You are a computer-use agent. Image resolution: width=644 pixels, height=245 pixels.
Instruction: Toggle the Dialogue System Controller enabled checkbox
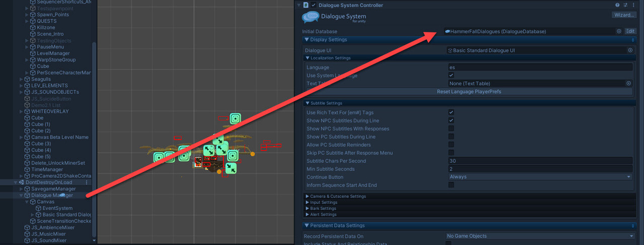(313, 5)
